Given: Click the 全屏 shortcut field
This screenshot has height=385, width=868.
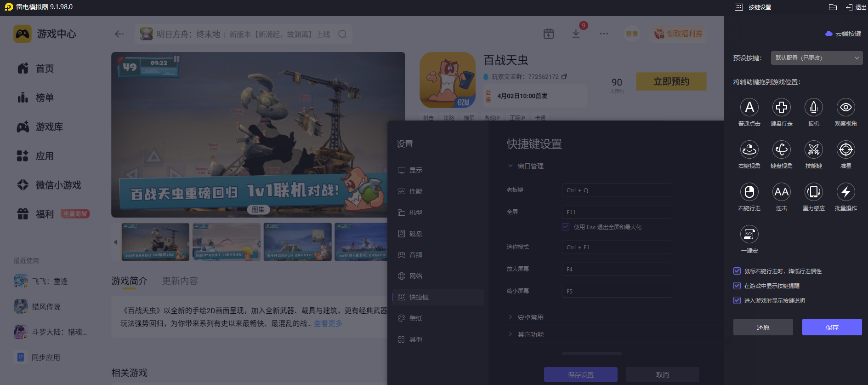Looking at the screenshot, I should (617, 212).
